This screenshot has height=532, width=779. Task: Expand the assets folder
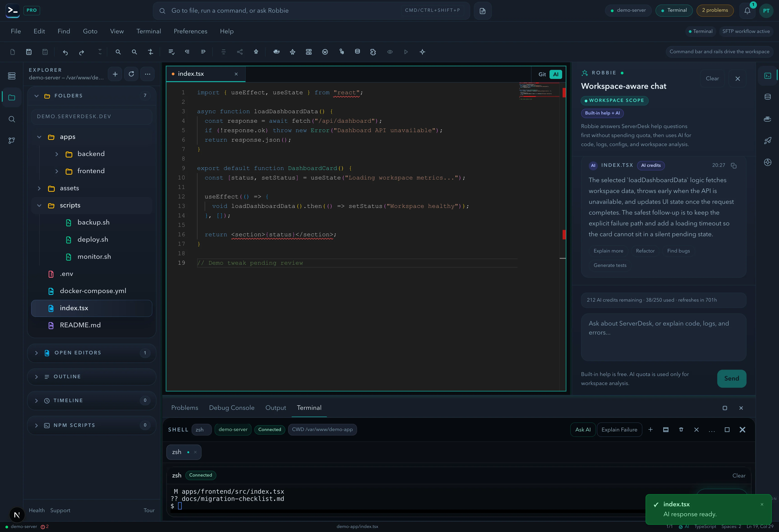coord(39,188)
